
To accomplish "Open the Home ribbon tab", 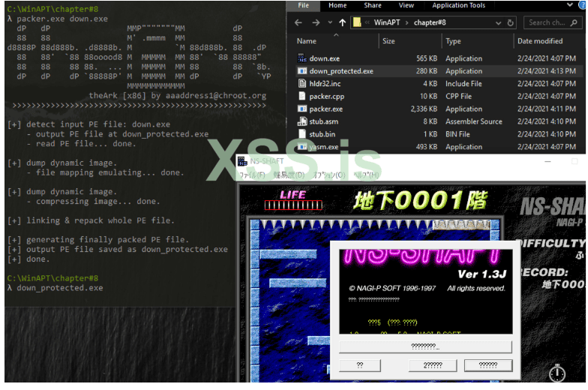I will pos(337,5).
